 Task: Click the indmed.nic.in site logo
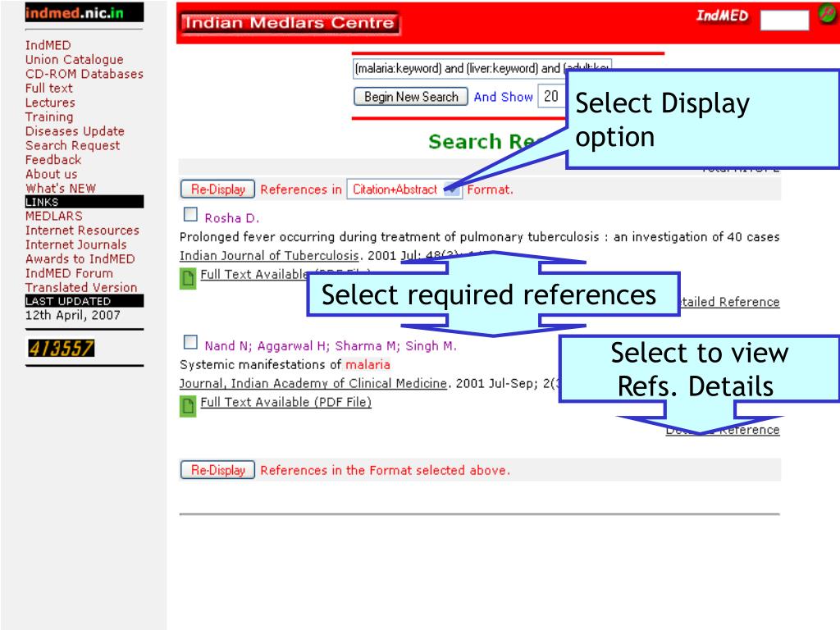click(x=84, y=12)
